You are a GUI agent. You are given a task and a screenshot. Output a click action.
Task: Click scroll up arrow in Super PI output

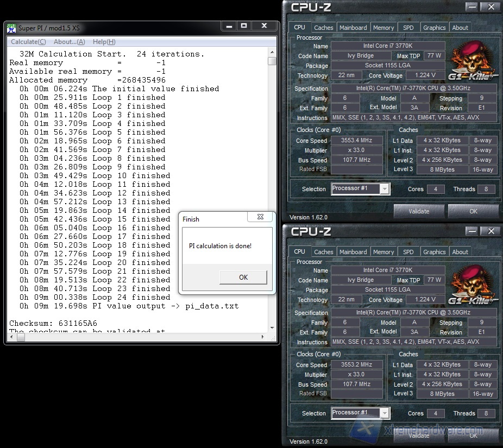tap(272, 53)
